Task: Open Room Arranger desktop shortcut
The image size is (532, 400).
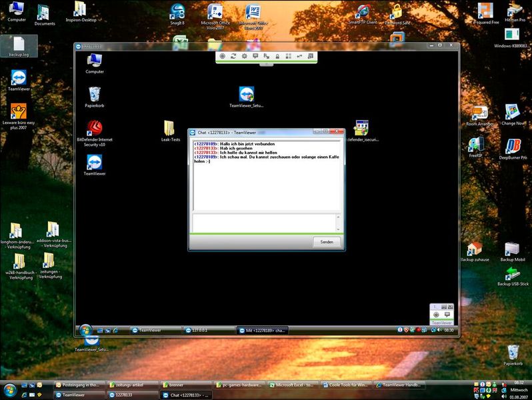Action: [479, 116]
